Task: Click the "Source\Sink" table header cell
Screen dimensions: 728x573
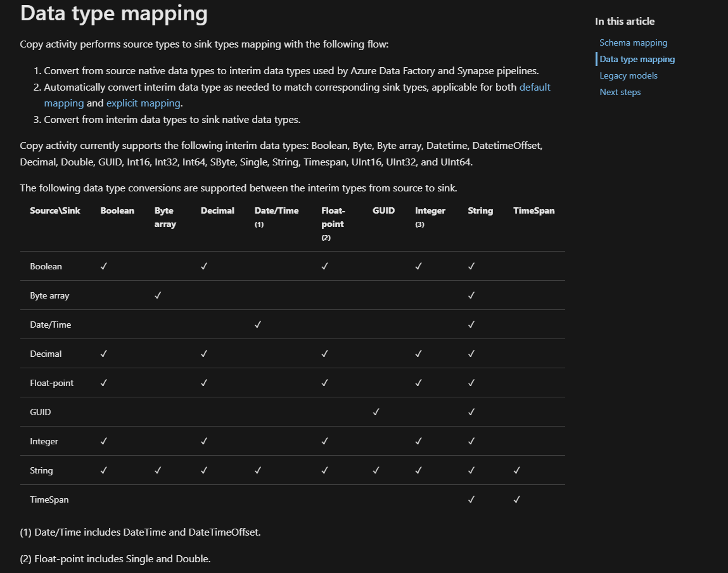Action: 55,211
